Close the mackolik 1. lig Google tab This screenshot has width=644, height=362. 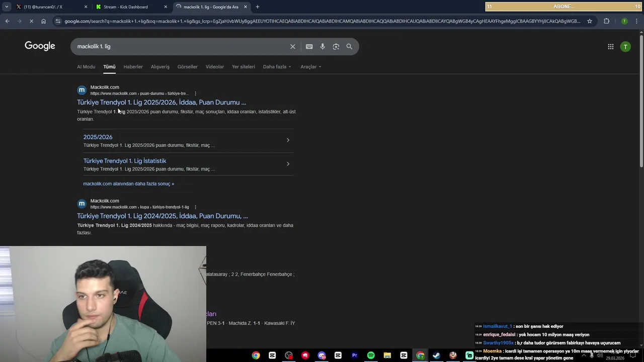246,7
